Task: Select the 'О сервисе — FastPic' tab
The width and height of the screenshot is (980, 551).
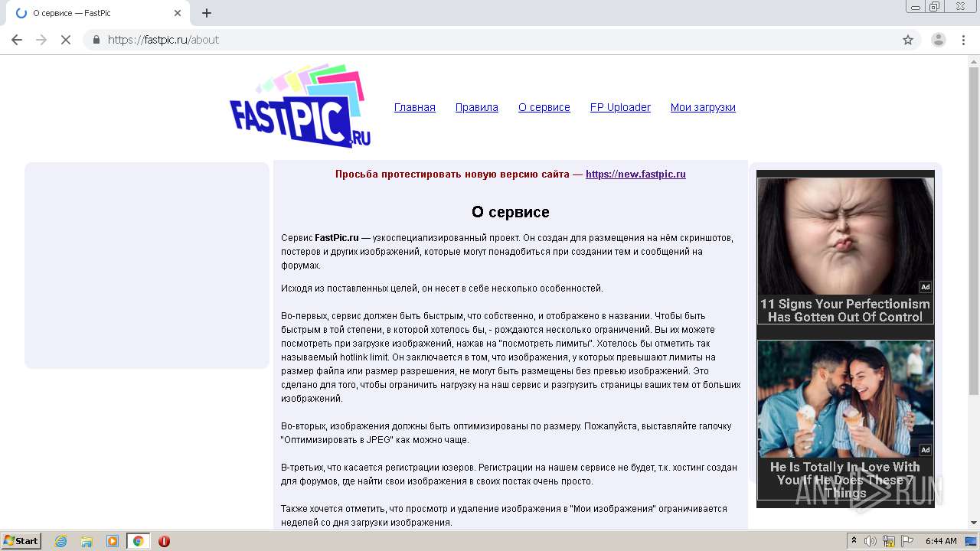Action: click(96, 13)
